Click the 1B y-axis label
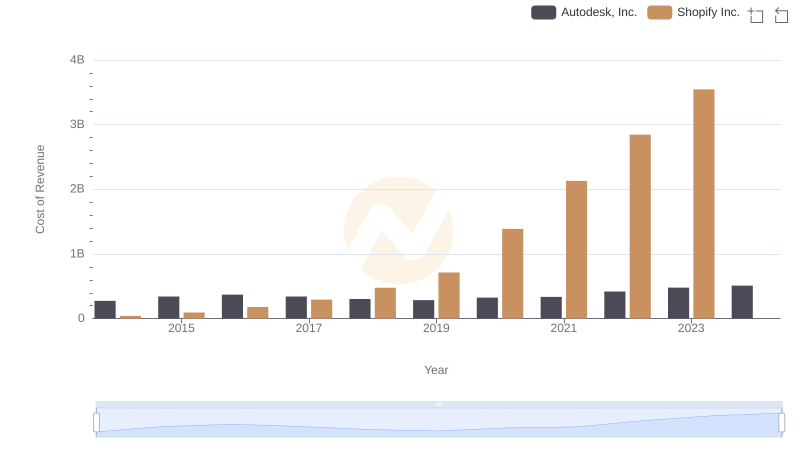Screen dimensions: 800x461 77,253
